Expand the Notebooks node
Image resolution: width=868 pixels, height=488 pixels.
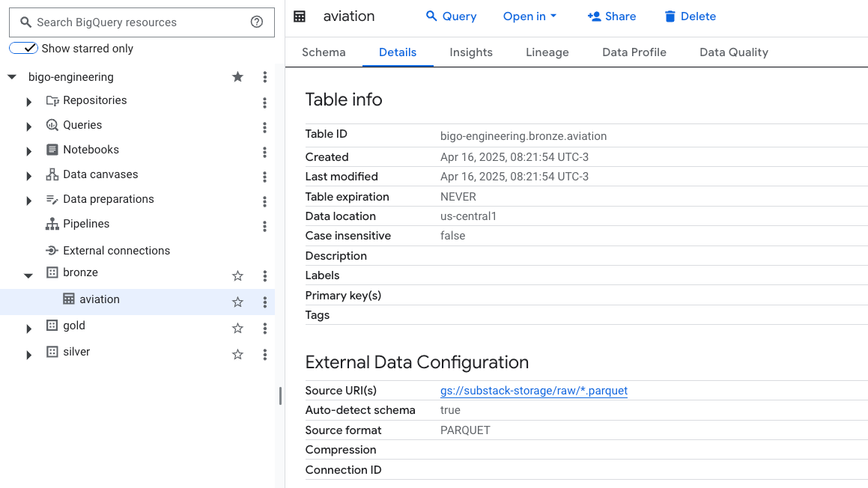pos(28,151)
